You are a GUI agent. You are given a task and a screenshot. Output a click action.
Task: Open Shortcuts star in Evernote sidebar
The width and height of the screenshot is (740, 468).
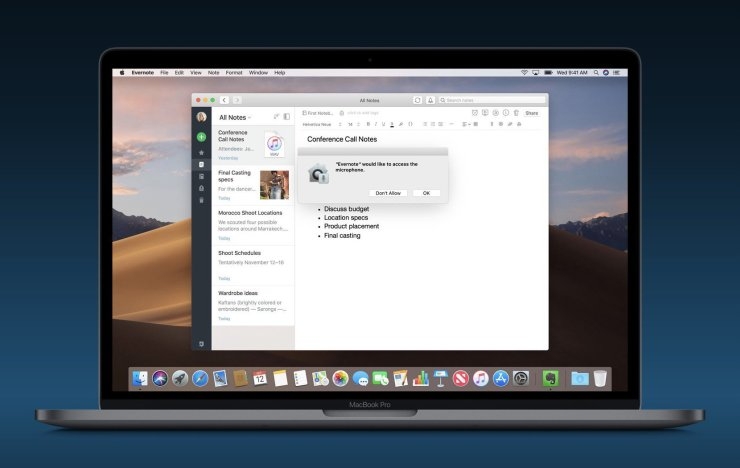(x=202, y=152)
